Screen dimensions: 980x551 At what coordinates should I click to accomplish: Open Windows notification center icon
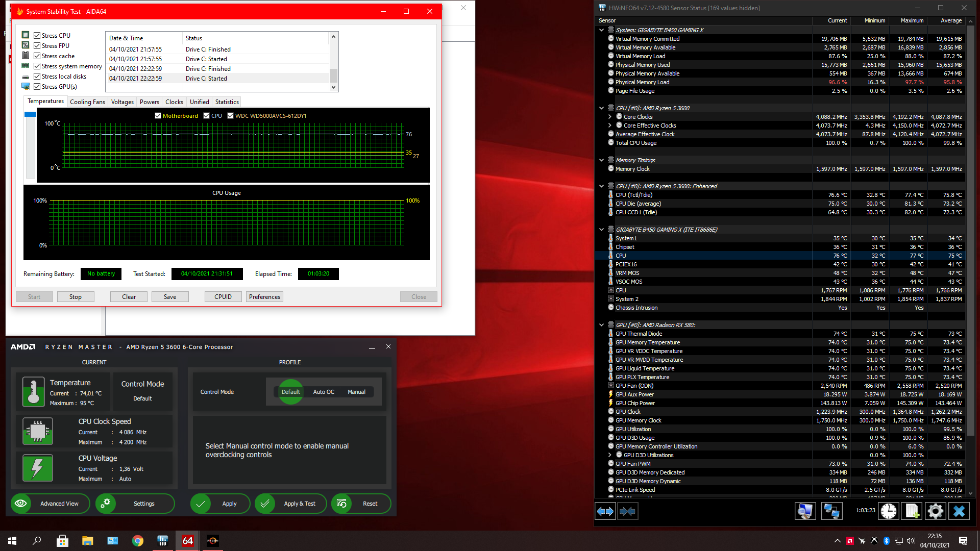tap(963, 541)
